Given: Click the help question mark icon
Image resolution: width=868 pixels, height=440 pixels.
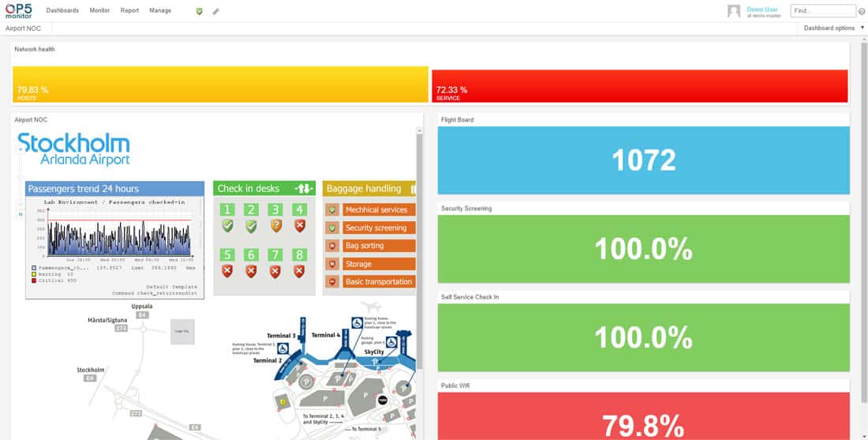Looking at the screenshot, I should [862, 11].
